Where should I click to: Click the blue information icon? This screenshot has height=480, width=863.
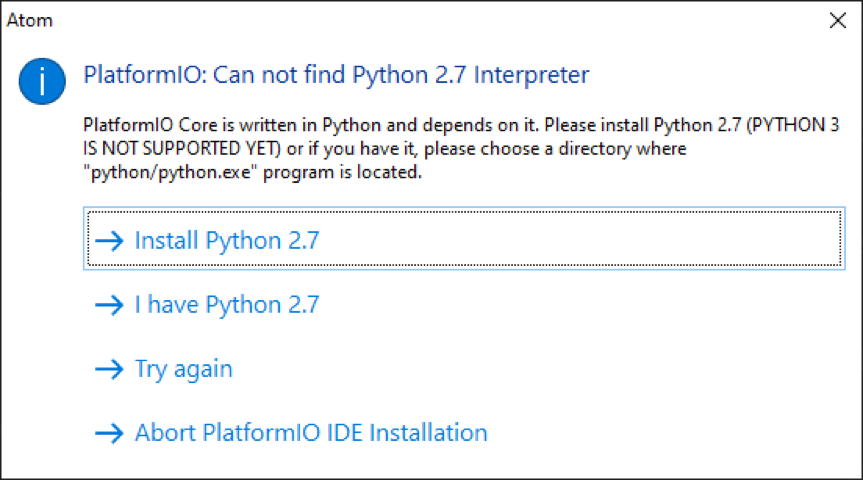click(x=42, y=81)
